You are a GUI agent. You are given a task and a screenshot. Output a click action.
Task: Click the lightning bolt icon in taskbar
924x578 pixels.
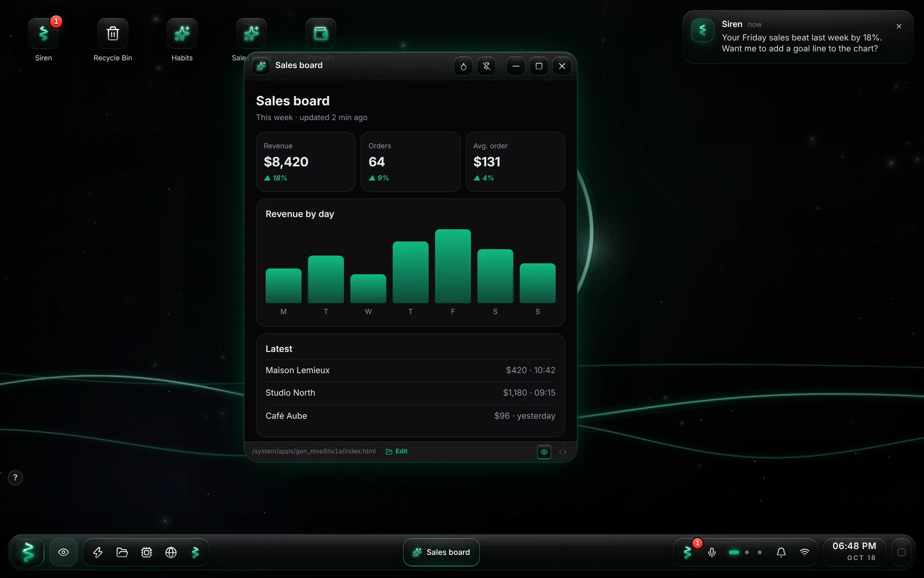pyautogui.click(x=98, y=552)
